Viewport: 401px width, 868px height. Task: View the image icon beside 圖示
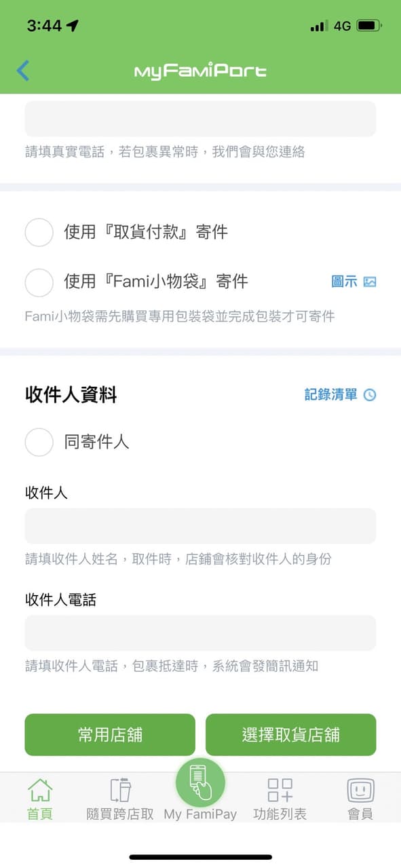click(370, 282)
